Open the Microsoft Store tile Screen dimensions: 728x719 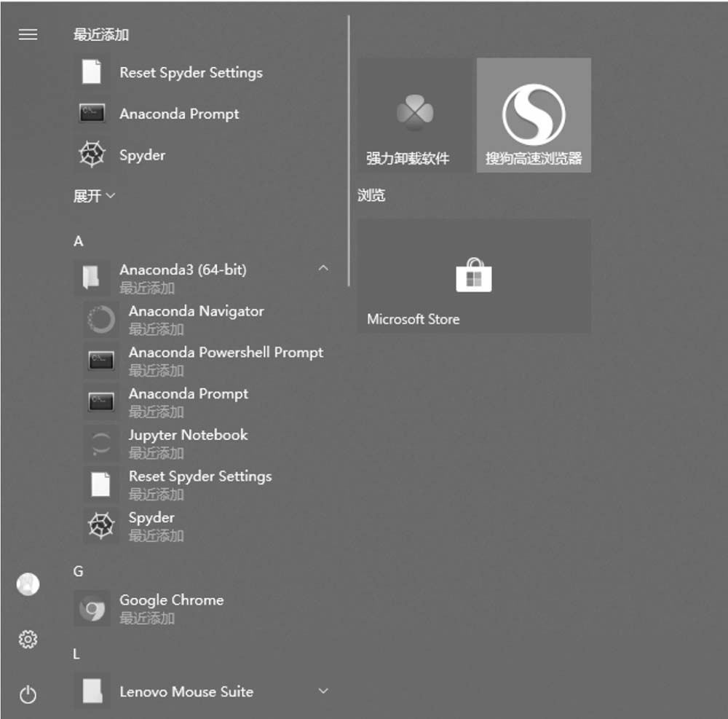[x=474, y=276]
